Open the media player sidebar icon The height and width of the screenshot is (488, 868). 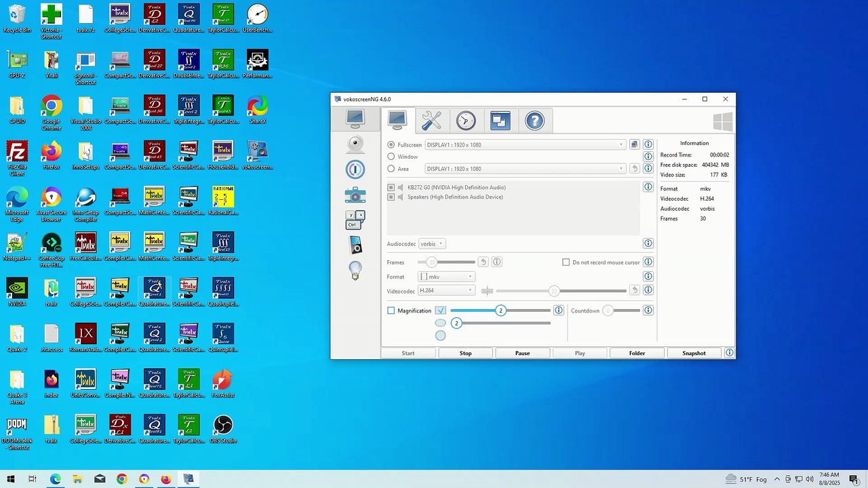[x=355, y=245]
